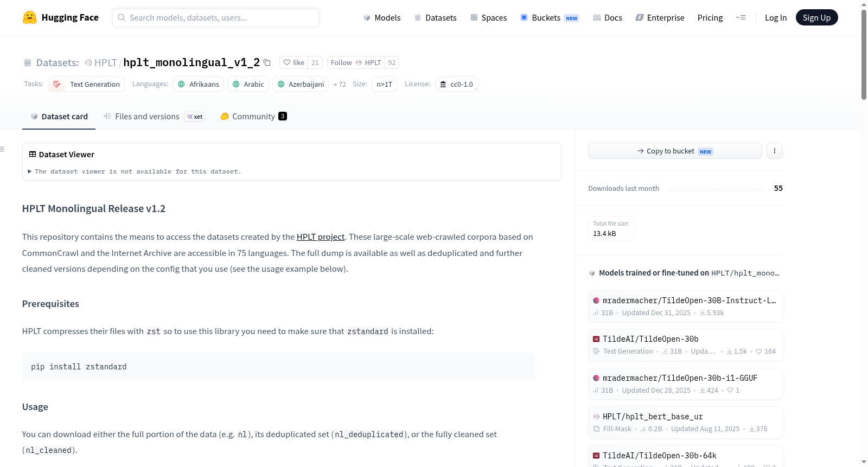This screenshot has width=868, height=467.
Task: Switch to Dataset card tab
Action: (59, 116)
